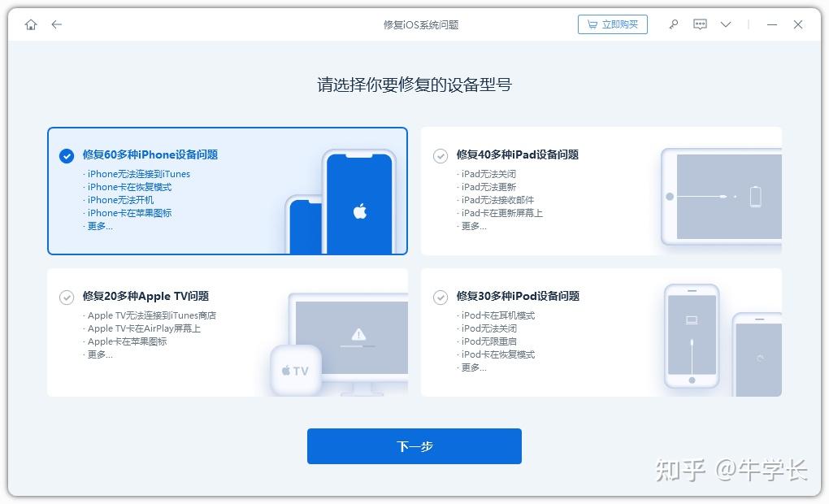
Task: Click the back arrow icon
Action: [x=56, y=24]
